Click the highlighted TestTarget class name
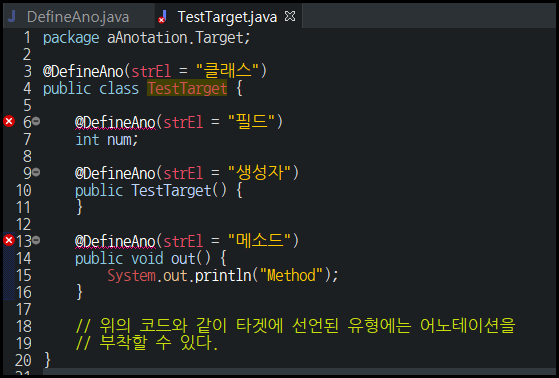Screen dimensions: 559x378 pyautogui.click(x=187, y=88)
